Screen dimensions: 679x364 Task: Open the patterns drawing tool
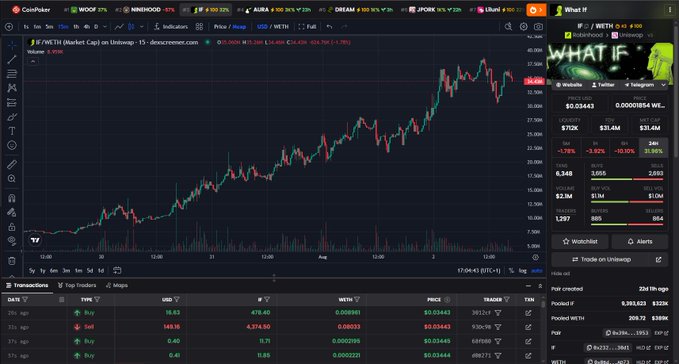[x=12, y=88]
